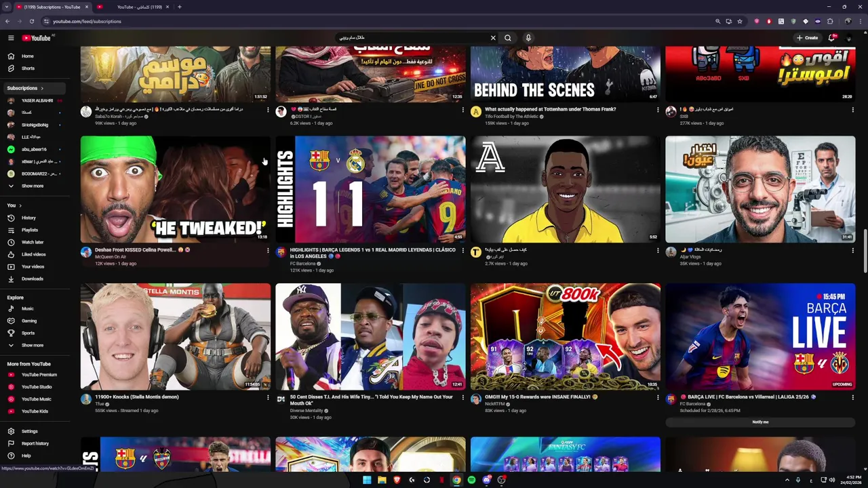
Task: Switch to the second YouTube browser tab
Action: pos(134,7)
